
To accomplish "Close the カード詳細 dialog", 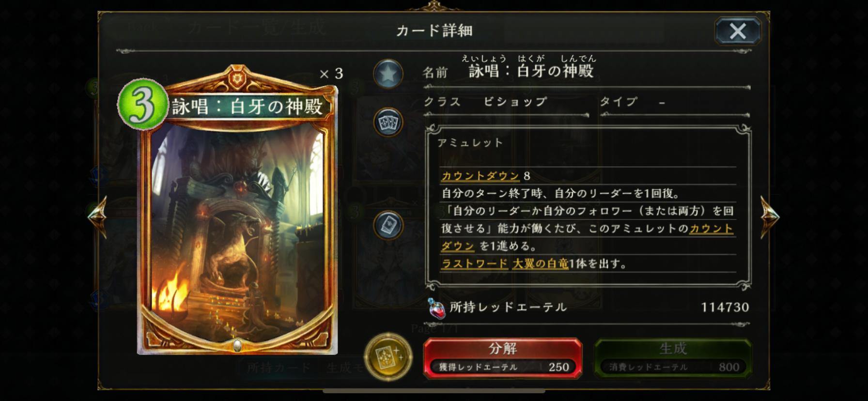I will (738, 31).
